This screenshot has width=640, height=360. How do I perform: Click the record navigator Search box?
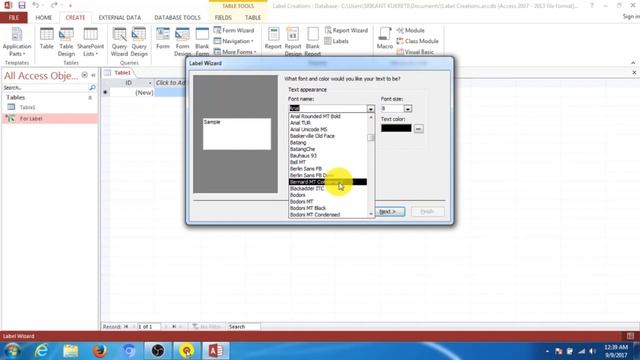[243, 327]
